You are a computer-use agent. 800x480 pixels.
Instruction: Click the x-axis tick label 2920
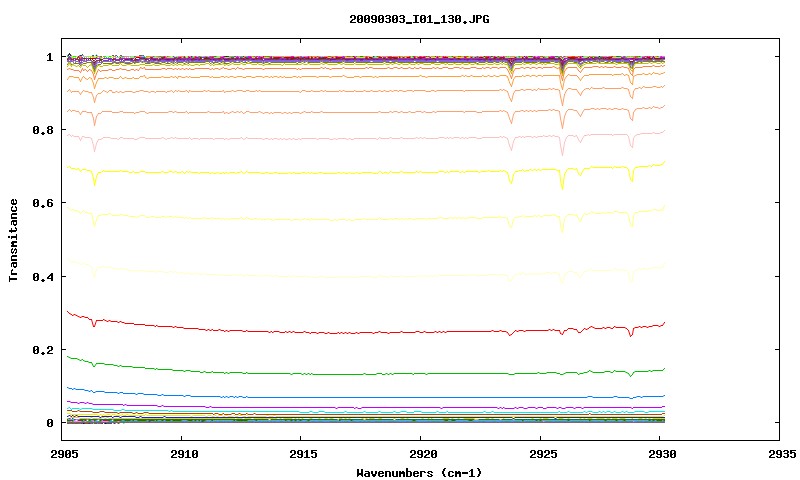[423, 454]
